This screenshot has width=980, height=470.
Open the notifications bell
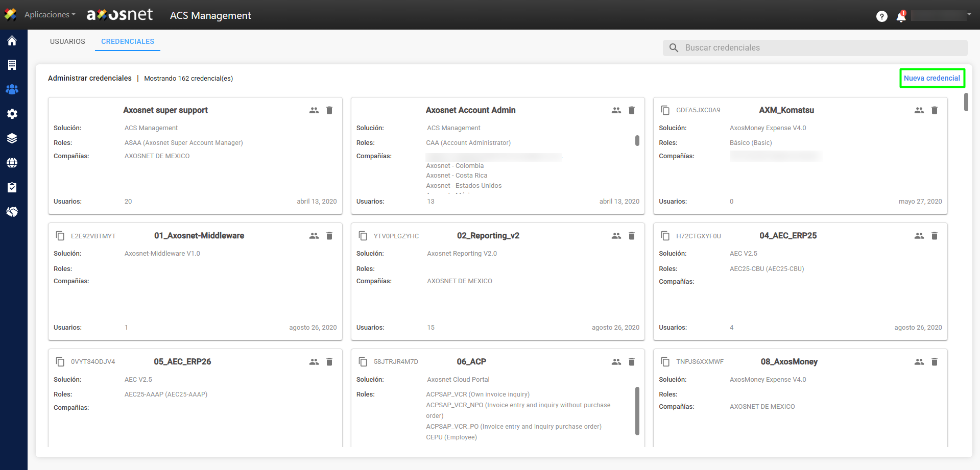901,17
